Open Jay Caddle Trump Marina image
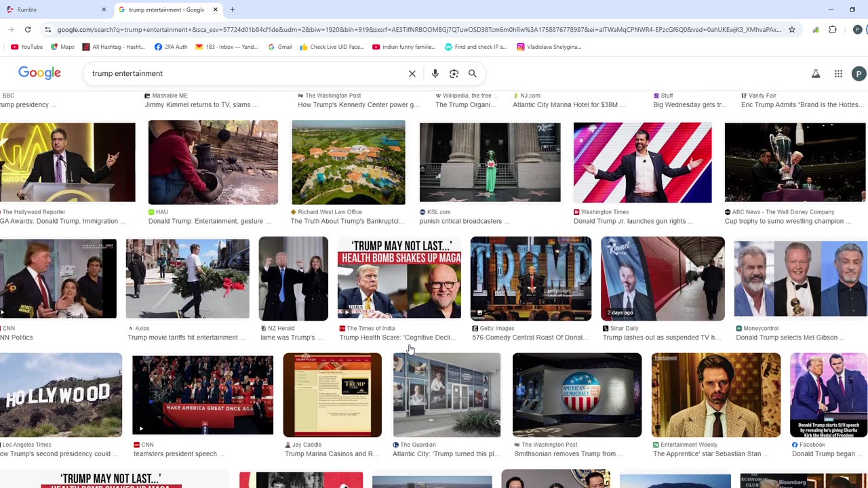 332,395
